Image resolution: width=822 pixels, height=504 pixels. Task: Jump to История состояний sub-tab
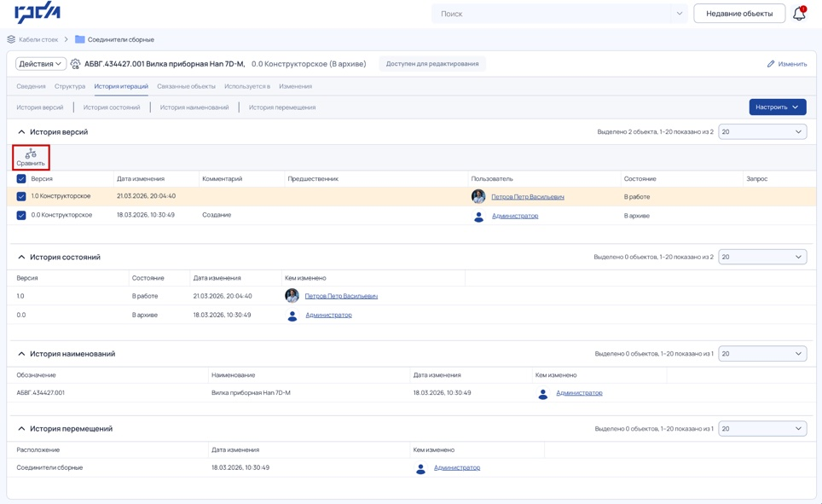coord(112,107)
